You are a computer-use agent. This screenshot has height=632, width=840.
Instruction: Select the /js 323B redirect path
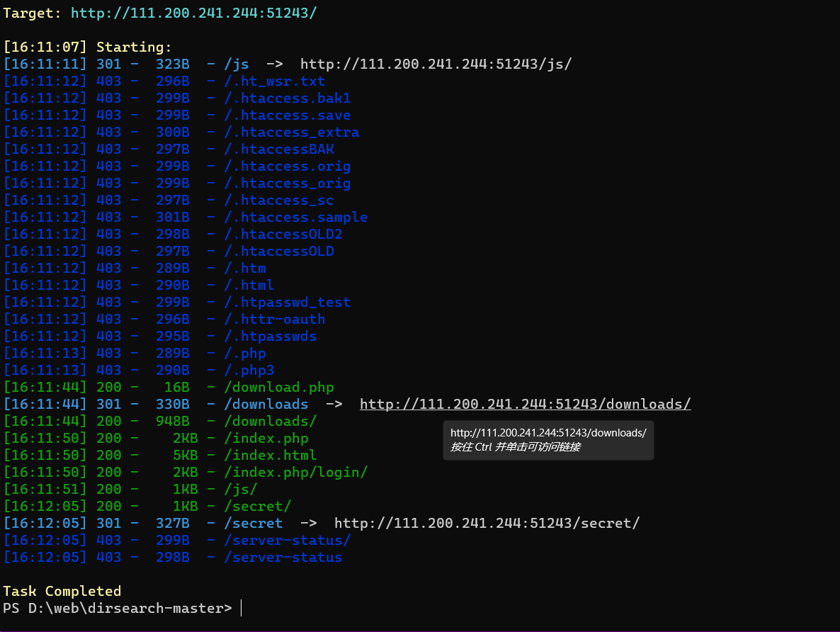pyautogui.click(x=237, y=64)
